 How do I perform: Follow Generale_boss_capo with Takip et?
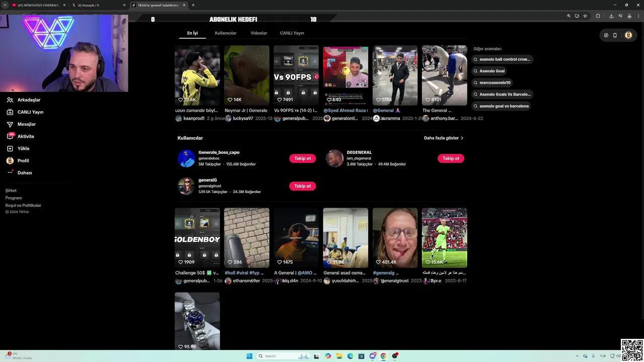coord(302,158)
